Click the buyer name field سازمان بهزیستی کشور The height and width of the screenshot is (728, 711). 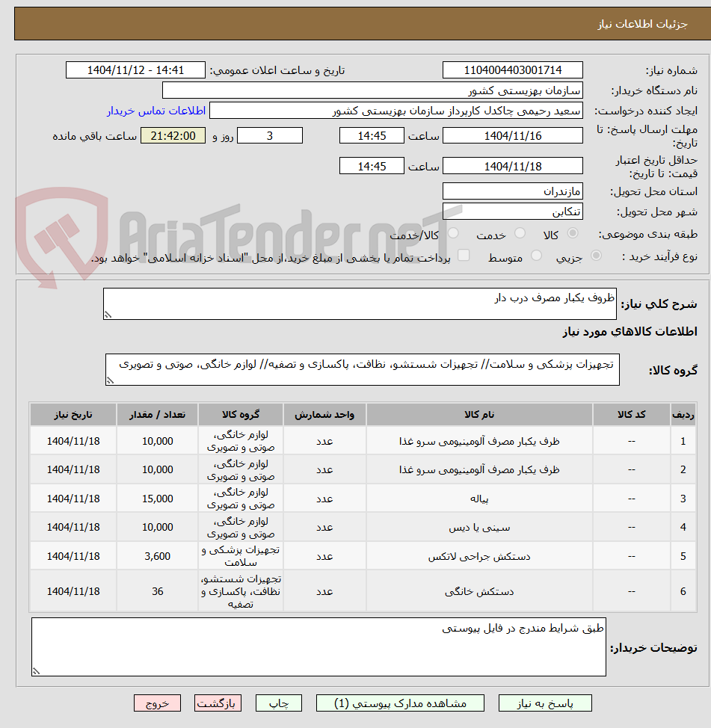(x=372, y=90)
